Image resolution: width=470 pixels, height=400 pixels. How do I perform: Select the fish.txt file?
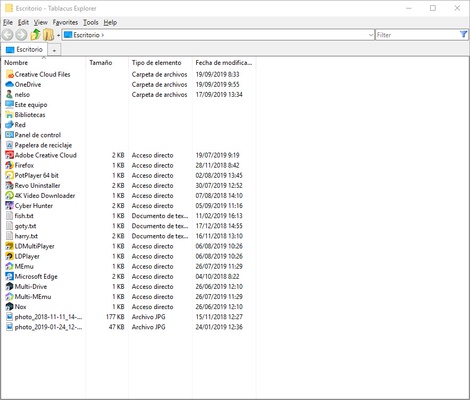[24, 216]
